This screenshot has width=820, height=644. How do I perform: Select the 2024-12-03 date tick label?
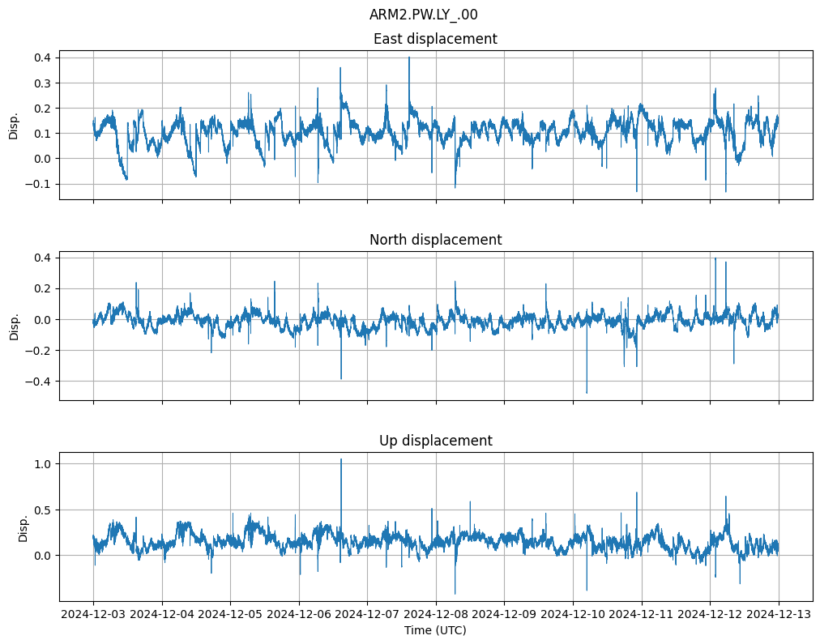click(93, 615)
